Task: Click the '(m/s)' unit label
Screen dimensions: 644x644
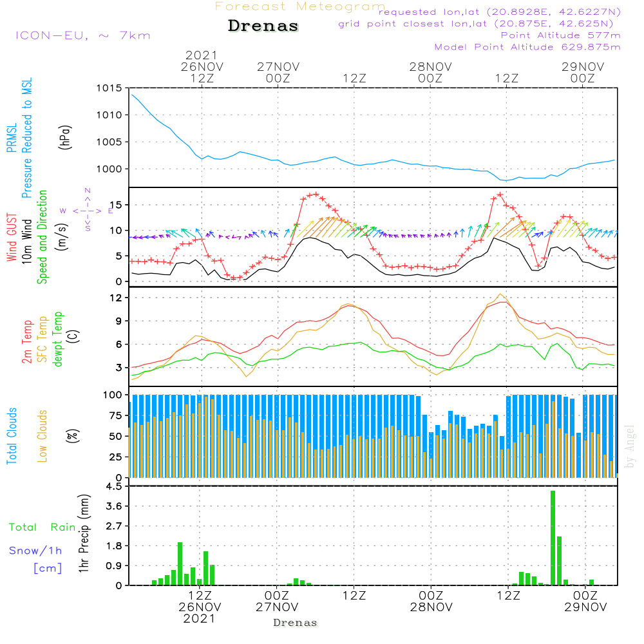Action: coord(62,237)
